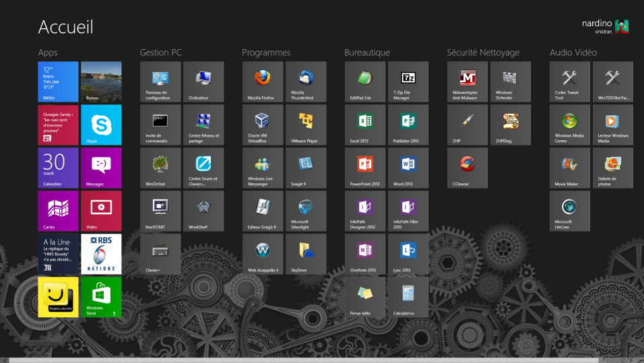Image resolution: width=644 pixels, height=363 pixels.
Task: Open the Mozilla Firefox tile
Action: [x=263, y=82]
